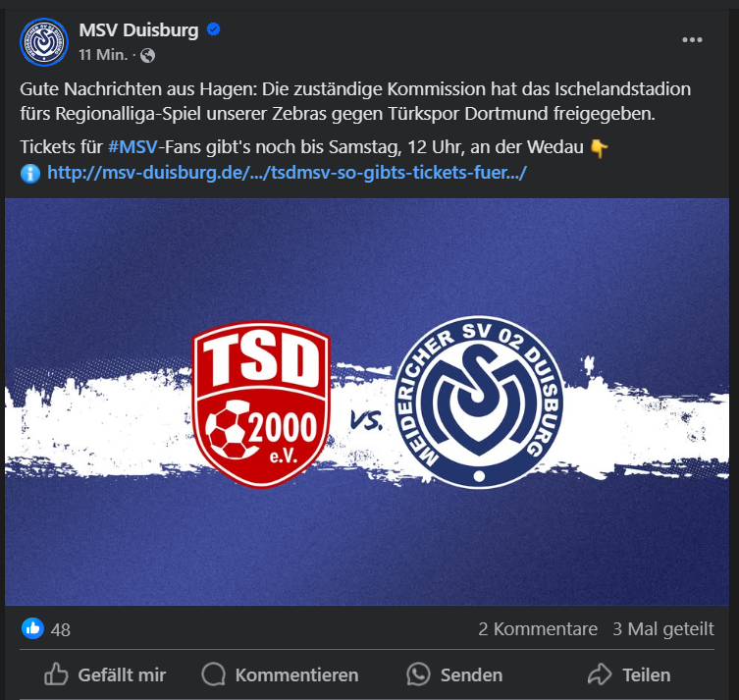Screen dimensions: 739x700
Task: Open the MSV Duisburg page name
Action: [138, 29]
